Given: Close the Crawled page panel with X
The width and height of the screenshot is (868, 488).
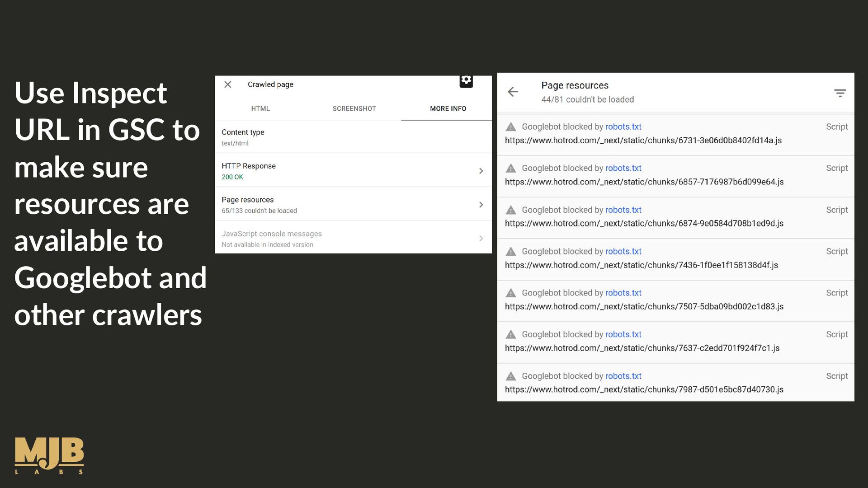Looking at the screenshot, I should [228, 84].
